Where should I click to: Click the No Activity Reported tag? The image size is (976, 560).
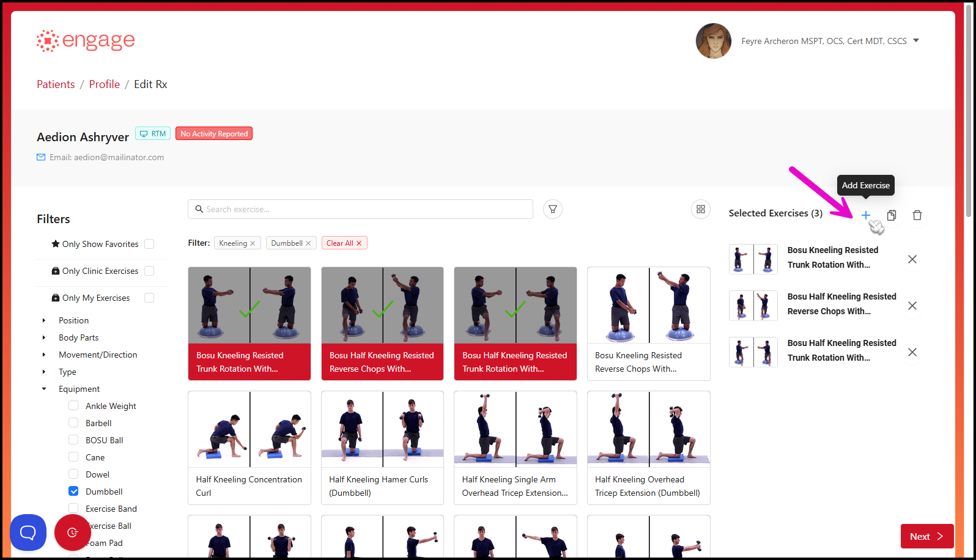pos(214,133)
